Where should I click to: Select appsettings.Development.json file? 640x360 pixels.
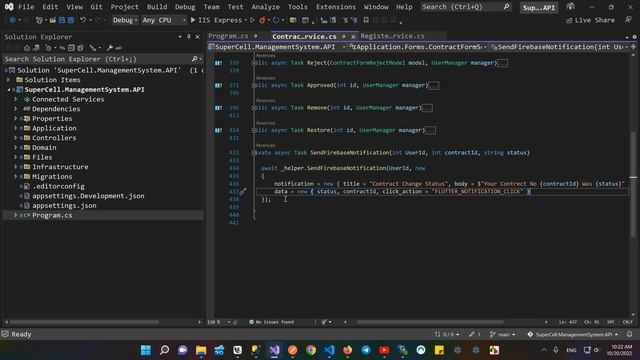(88, 196)
